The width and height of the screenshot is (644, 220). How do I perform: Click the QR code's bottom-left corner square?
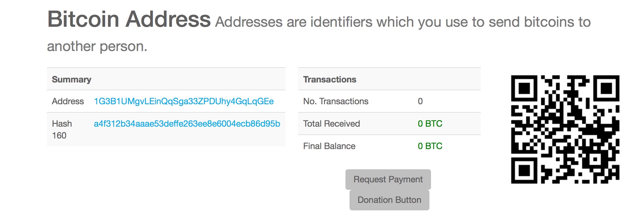[524, 170]
